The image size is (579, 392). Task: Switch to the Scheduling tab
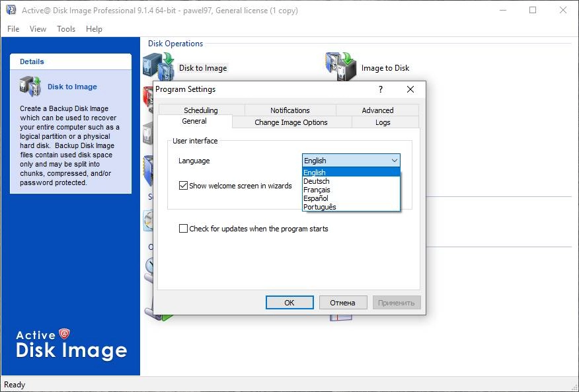click(201, 110)
